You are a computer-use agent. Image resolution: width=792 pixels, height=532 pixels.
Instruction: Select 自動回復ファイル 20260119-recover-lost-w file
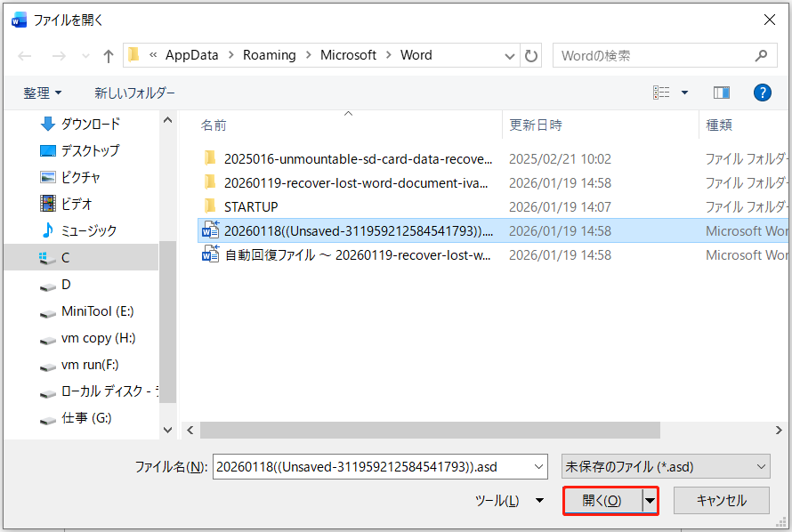(x=358, y=255)
